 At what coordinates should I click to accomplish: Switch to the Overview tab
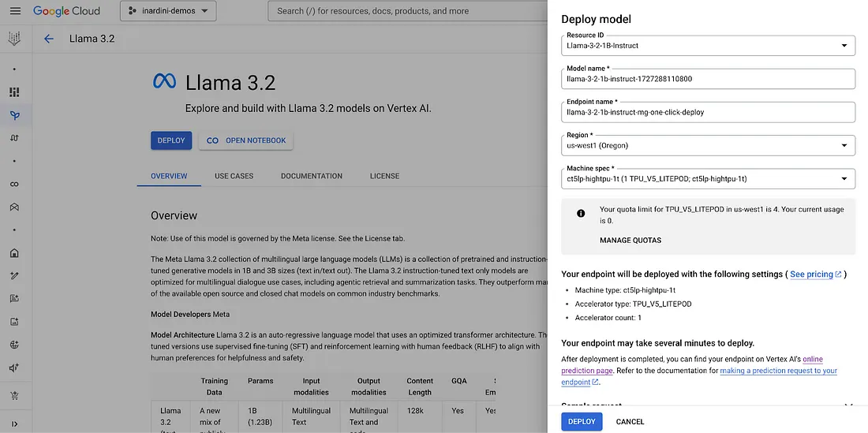point(169,176)
